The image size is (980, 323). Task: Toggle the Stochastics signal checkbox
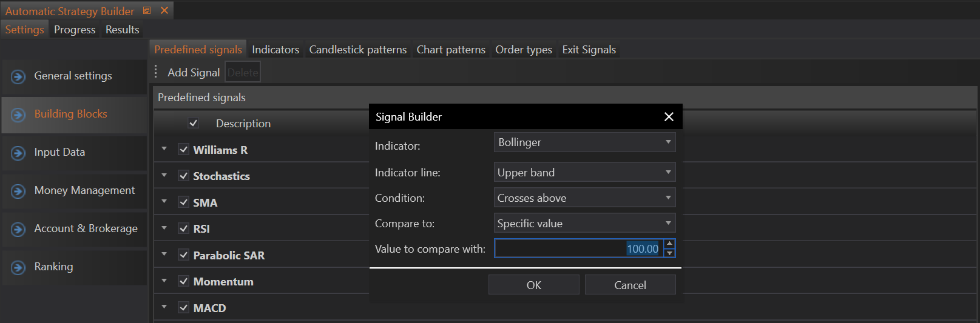(x=184, y=176)
